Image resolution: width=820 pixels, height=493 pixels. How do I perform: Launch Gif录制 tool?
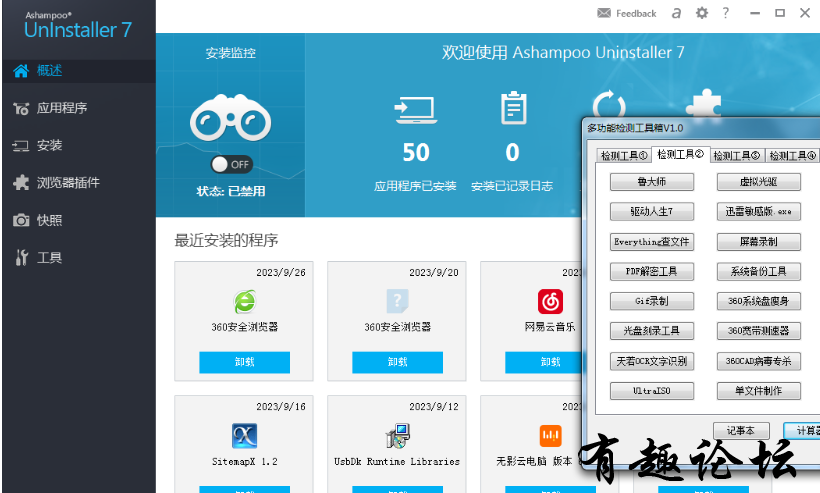pyautogui.click(x=652, y=301)
